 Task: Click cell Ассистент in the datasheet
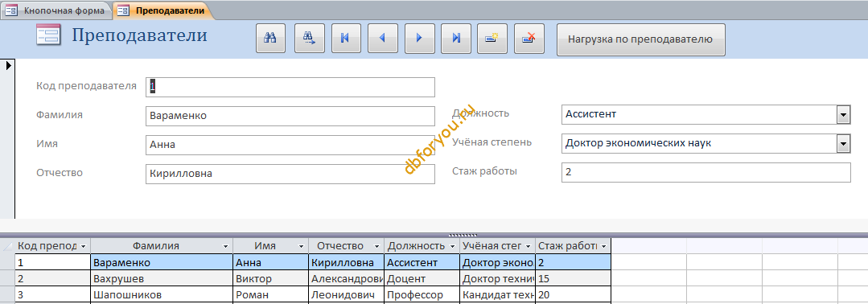pyautogui.click(x=422, y=262)
